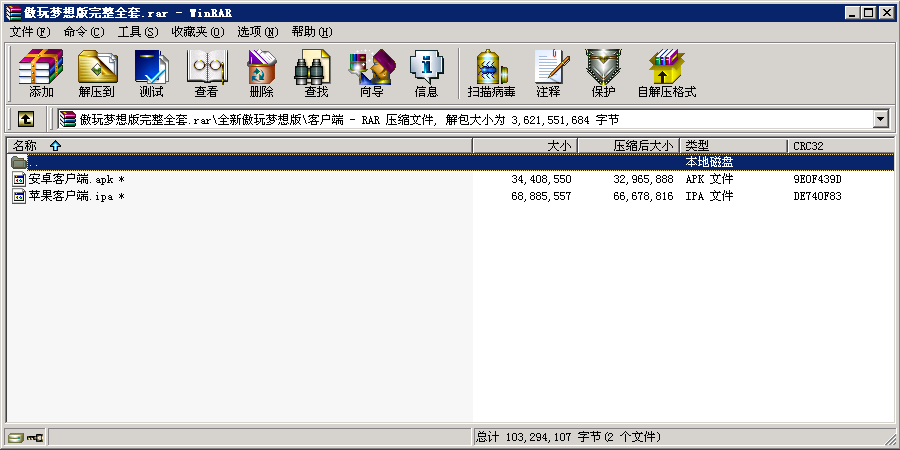Launch the 查找 (Find) binoculars tool
The image size is (900, 450).
coord(316,73)
